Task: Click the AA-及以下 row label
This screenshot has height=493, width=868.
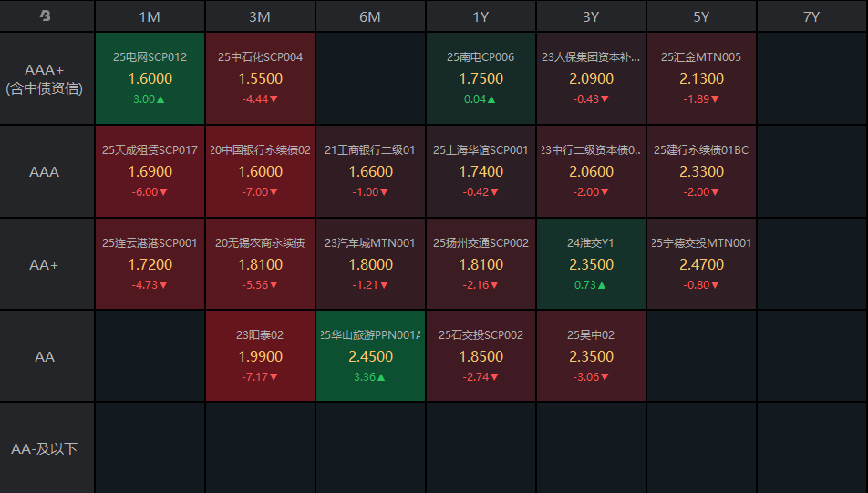Action: 46,448
